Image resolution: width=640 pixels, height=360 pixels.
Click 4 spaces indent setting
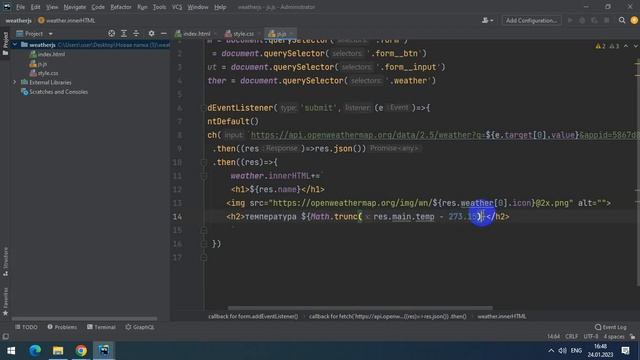pyautogui.click(x=614, y=337)
